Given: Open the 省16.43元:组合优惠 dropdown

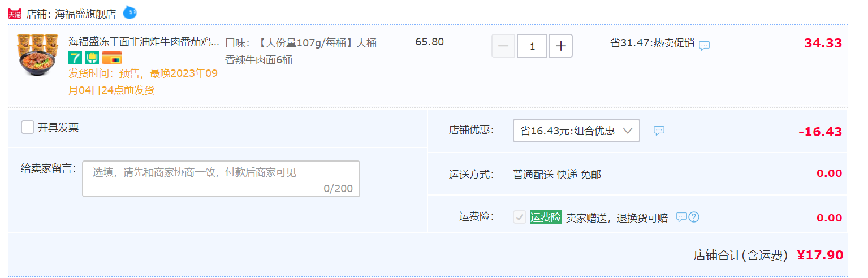Looking at the screenshot, I should 576,131.
